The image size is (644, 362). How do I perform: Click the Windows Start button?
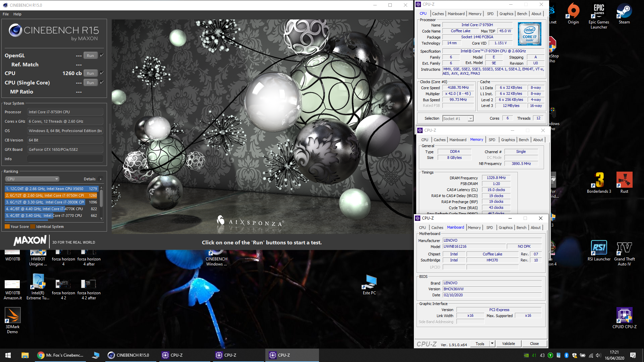pos(8,355)
